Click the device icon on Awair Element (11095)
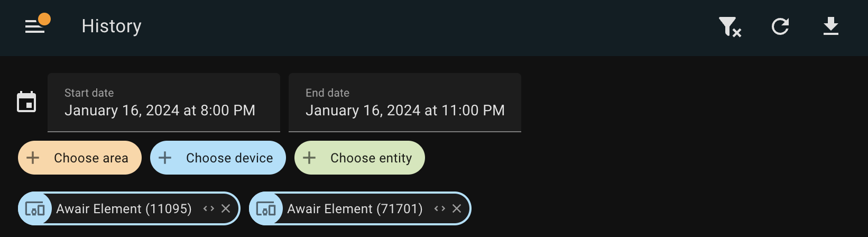868x237 pixels. 35,208
